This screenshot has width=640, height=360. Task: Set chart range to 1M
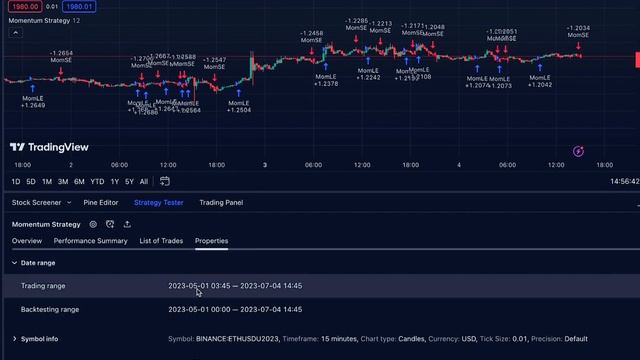tap(47, 182)
